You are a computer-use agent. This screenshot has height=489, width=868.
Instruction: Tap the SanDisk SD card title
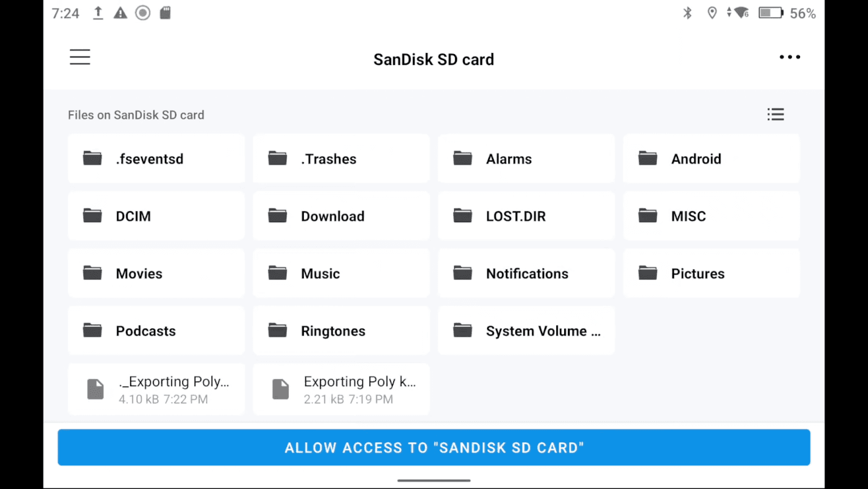point(433,59)
